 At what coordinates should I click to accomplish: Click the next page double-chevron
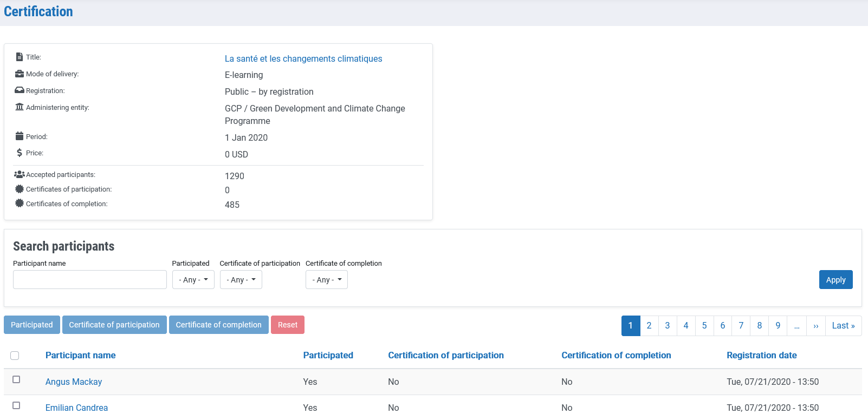816,326
